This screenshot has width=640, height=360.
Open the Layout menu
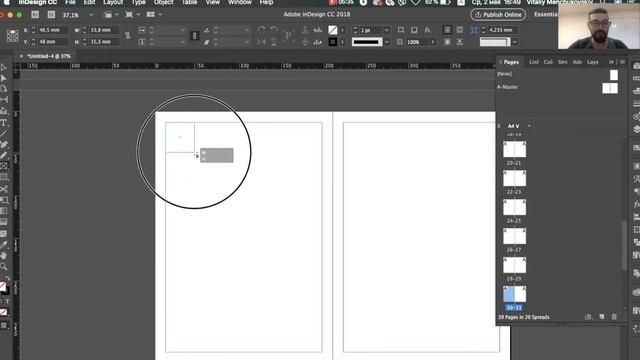tap(113, 2)
